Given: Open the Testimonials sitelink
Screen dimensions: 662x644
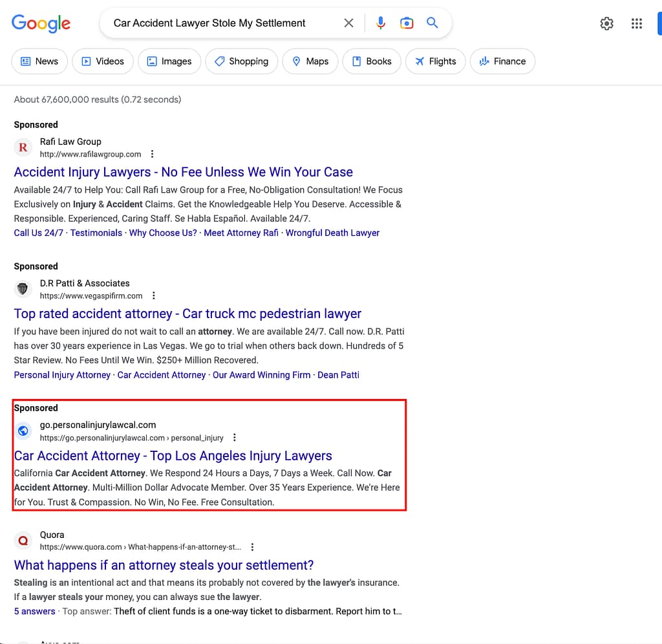Looking at the screenshot, I should click(96, 233).
